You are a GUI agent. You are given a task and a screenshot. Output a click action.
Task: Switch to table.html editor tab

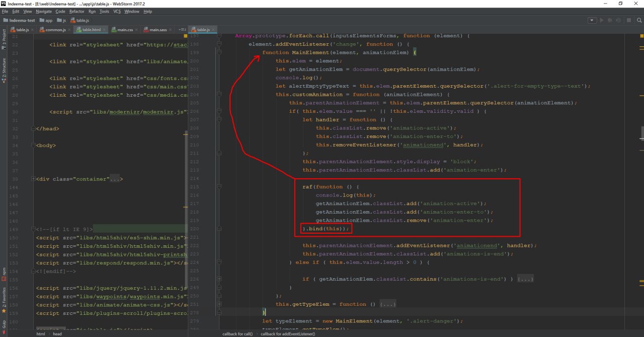pyautogui.click(x=90, y=30)
